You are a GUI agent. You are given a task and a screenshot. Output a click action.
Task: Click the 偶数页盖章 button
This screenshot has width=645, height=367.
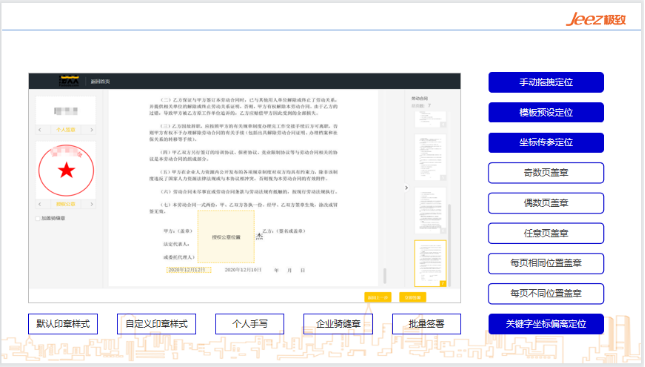546,203
